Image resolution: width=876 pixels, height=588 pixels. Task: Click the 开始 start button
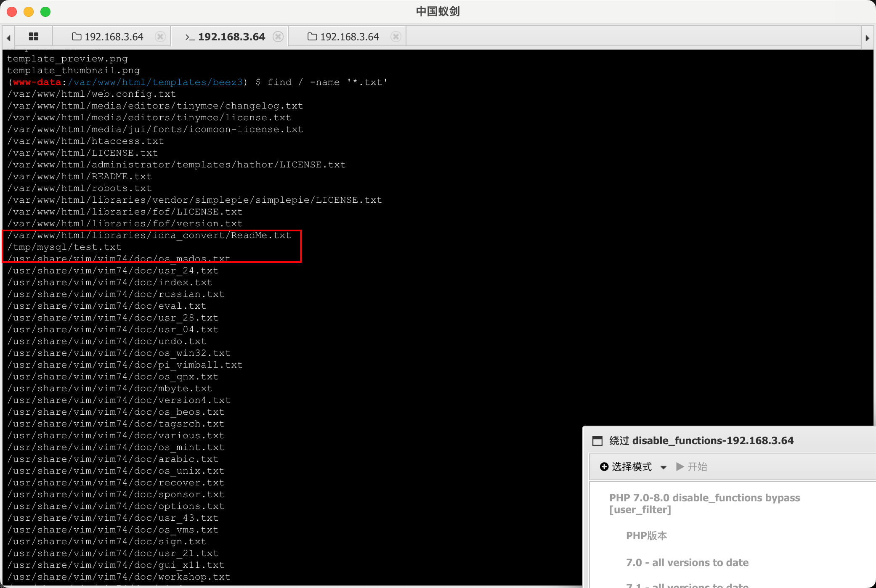pos(691,467)
